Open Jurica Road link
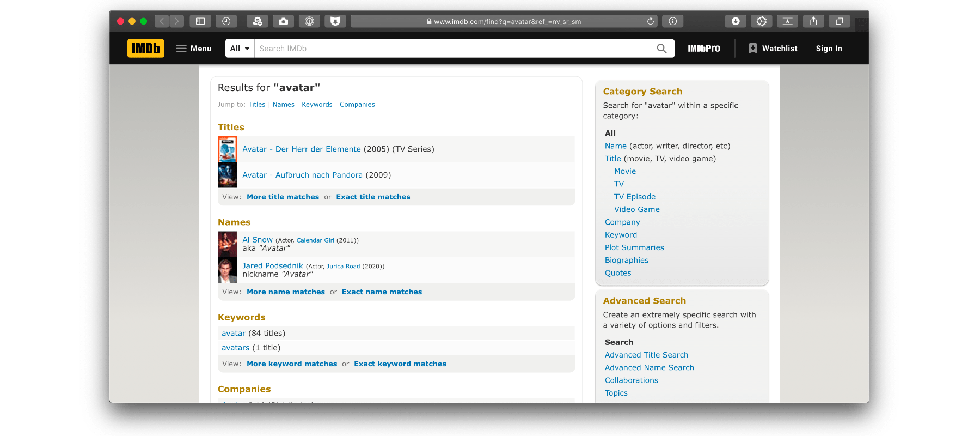Viewport: 980px width, 436px height. [x=344, y=267]
